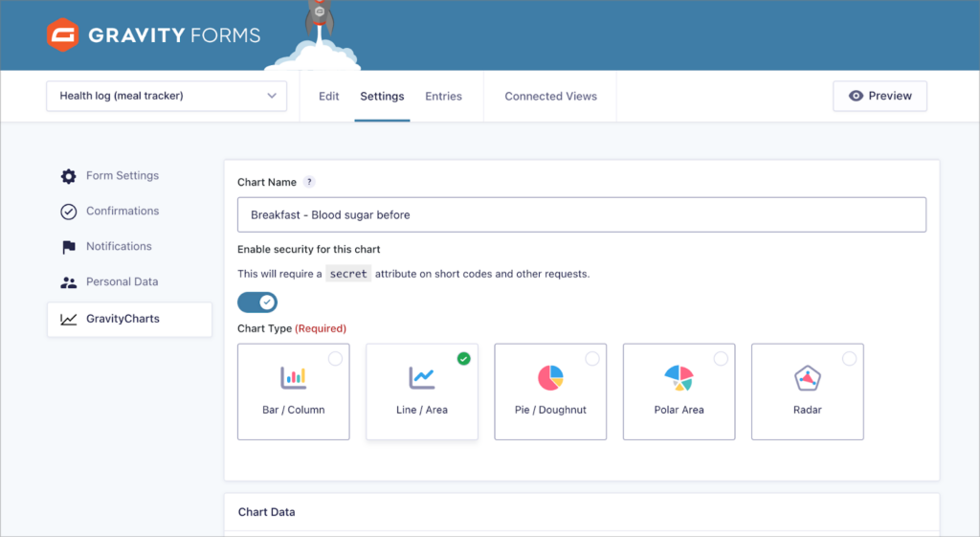
Task: Click the Notifications flag icon
Action: coord(68,247)
